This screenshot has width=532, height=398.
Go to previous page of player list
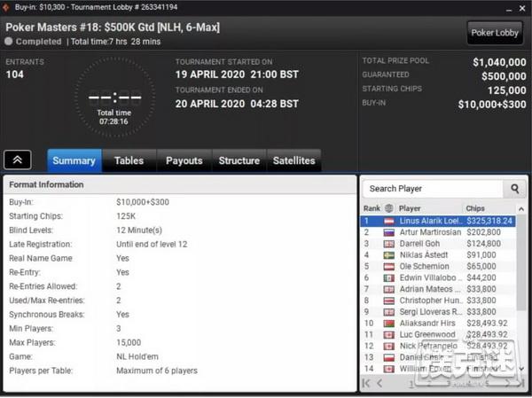click(x=379, y=384)
